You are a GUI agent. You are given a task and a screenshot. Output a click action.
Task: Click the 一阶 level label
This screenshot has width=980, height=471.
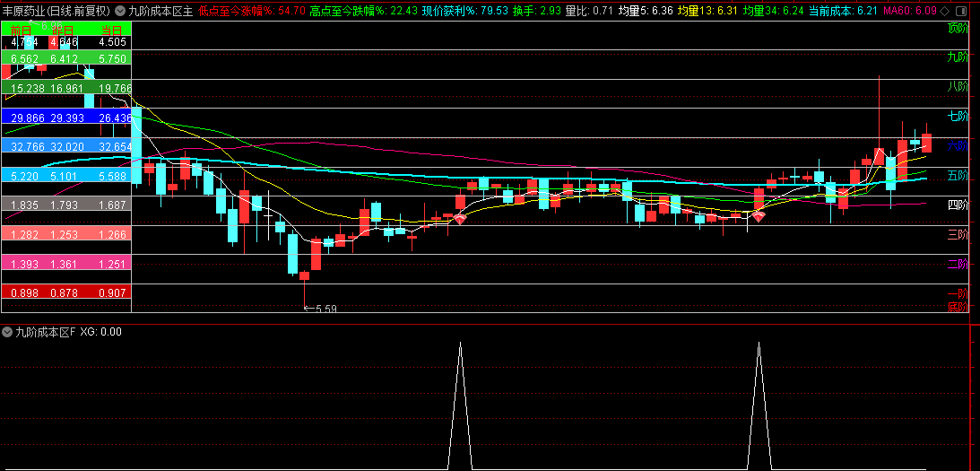pos(958,294)
